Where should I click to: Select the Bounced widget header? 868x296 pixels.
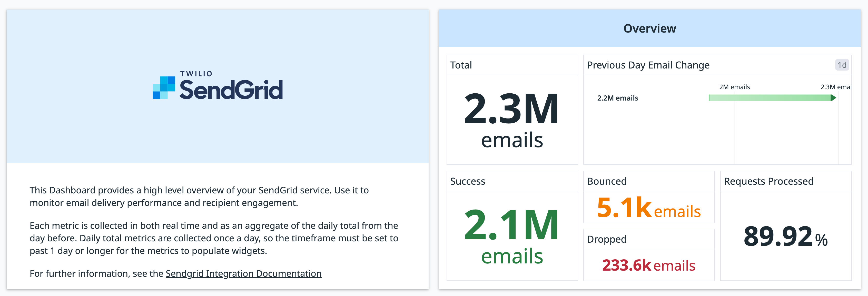coord(606,181)
